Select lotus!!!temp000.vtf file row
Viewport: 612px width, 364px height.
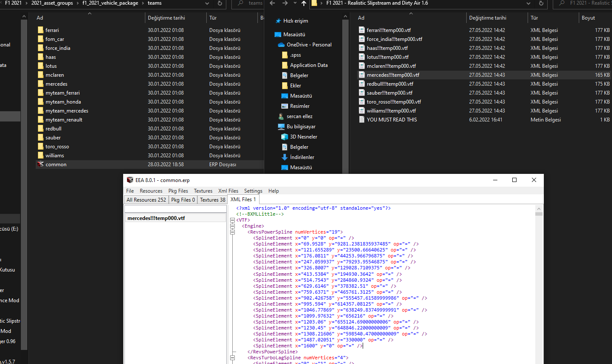(x=484, y=57)
